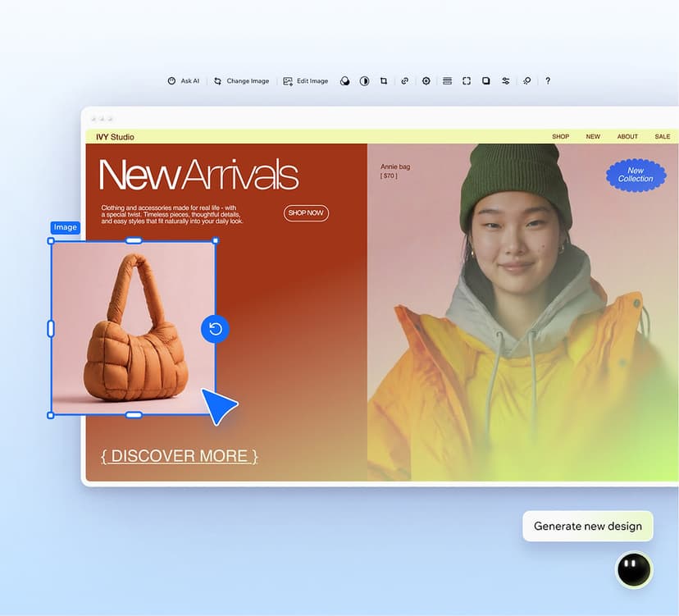
Task: Click the 'Clothing and accessories' description paragraph
Action: (172, 214)
